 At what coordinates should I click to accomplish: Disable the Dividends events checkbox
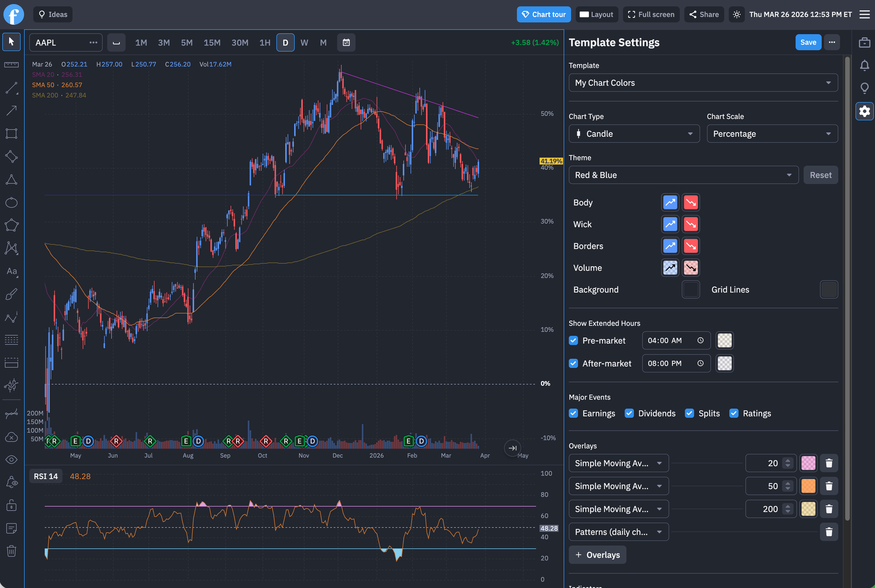point(629,413)
